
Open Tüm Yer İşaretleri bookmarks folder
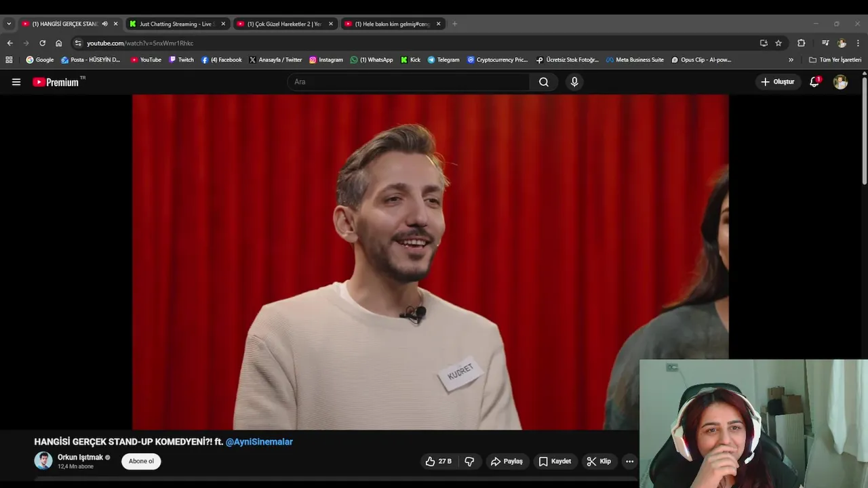(835, 60)
